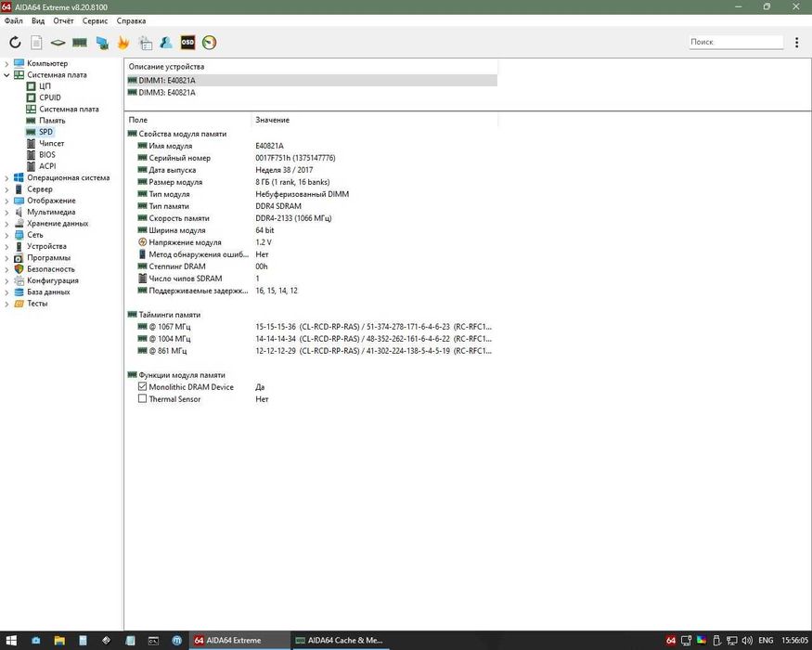This screenshot has width=812, height=650.
Task: Click into the Поиск search field
Action: click(736, 43)
